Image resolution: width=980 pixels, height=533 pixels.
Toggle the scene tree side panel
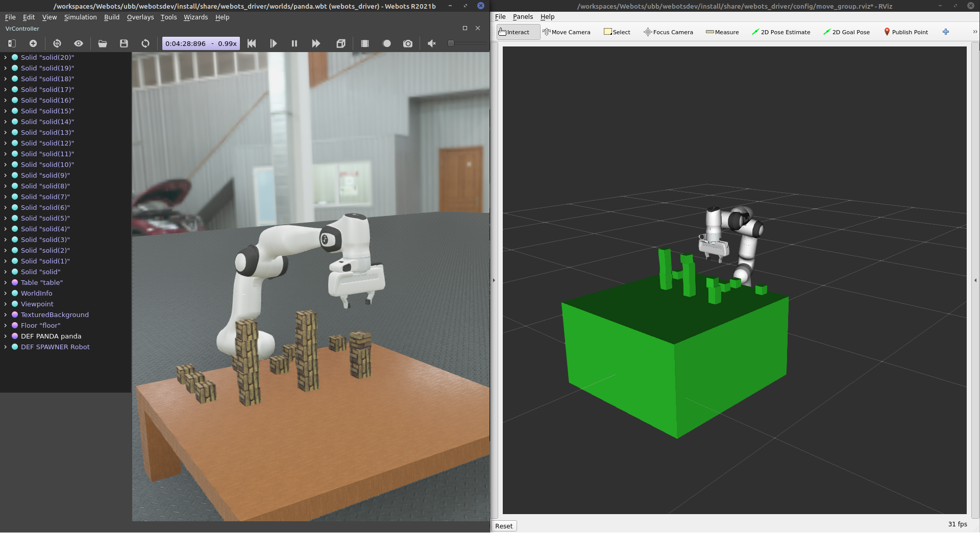click(12, 44)
